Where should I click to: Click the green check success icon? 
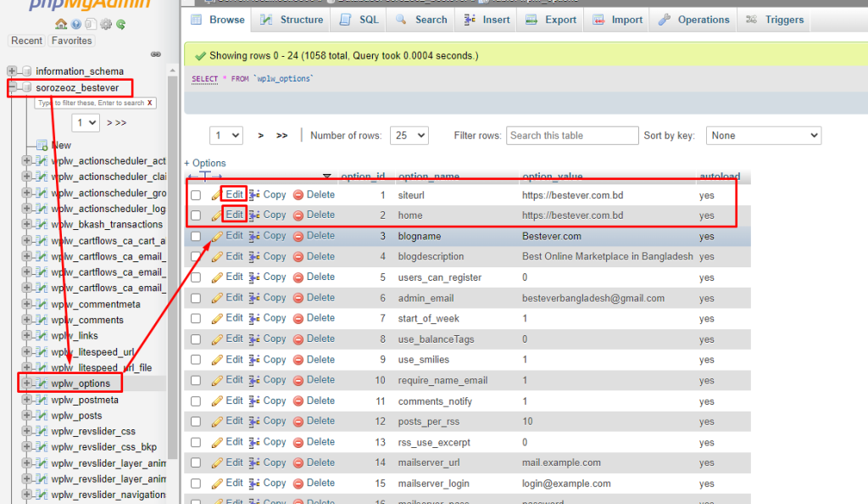pos(200,56)
